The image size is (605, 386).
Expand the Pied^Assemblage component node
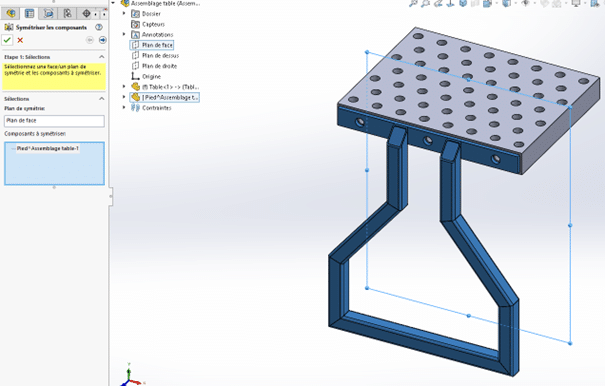click(x=124, y=97)
